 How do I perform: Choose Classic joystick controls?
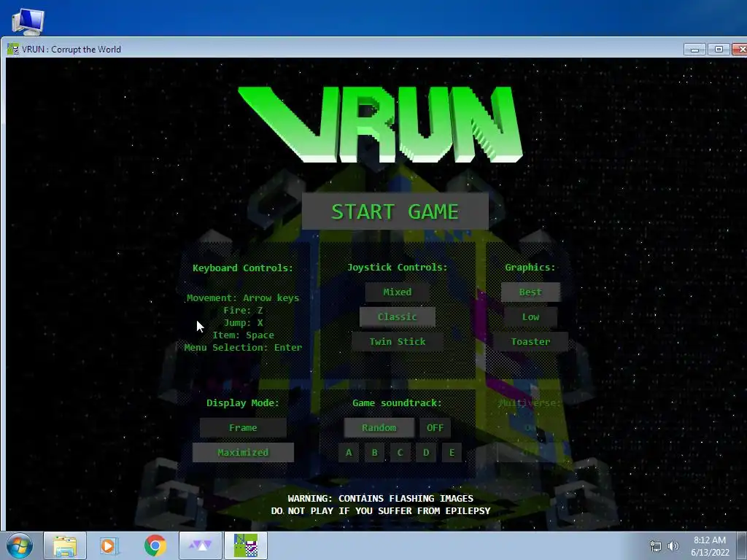coord(398,316)
